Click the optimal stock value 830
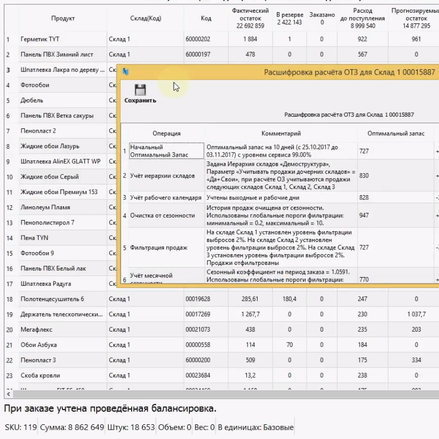This screenshot has height=439, width=439. pyautogui.click(x=364, y=176)
